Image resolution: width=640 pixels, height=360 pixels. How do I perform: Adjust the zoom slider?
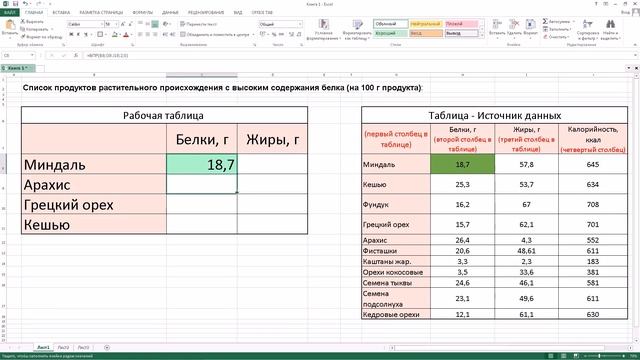click(599, 356)
